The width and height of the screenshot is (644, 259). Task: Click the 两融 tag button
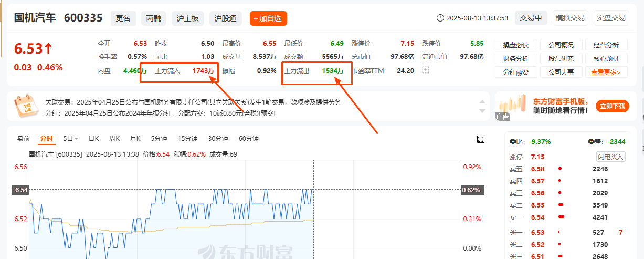[x=153, y=18]
